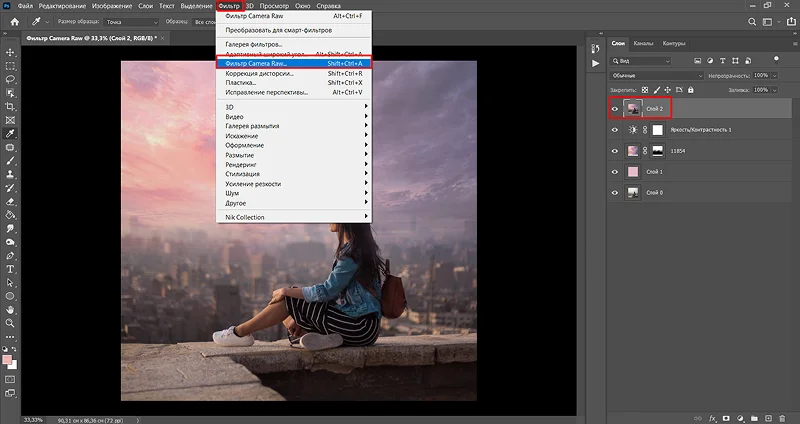
Task: Hide the Слой 1 layer
Action: click(615, 172)
